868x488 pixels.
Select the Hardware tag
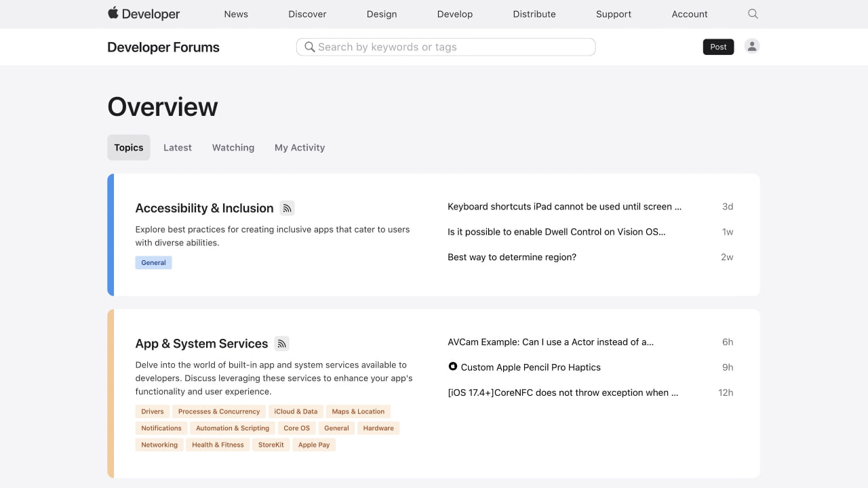[378, 428]
